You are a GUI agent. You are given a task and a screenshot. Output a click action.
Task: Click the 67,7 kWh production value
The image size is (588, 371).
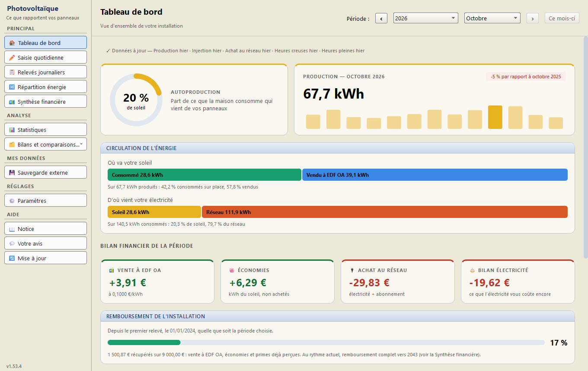point(333,94)
